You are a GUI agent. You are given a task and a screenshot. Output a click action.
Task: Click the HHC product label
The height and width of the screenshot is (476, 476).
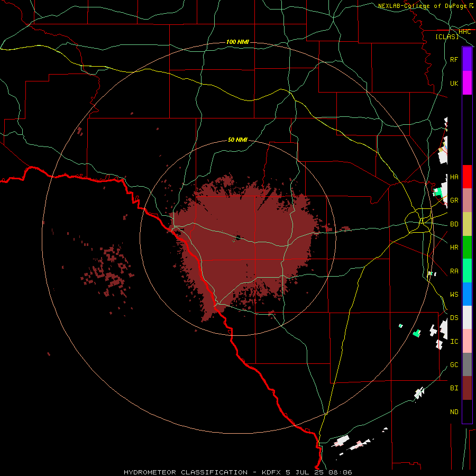tap(464, 32)
